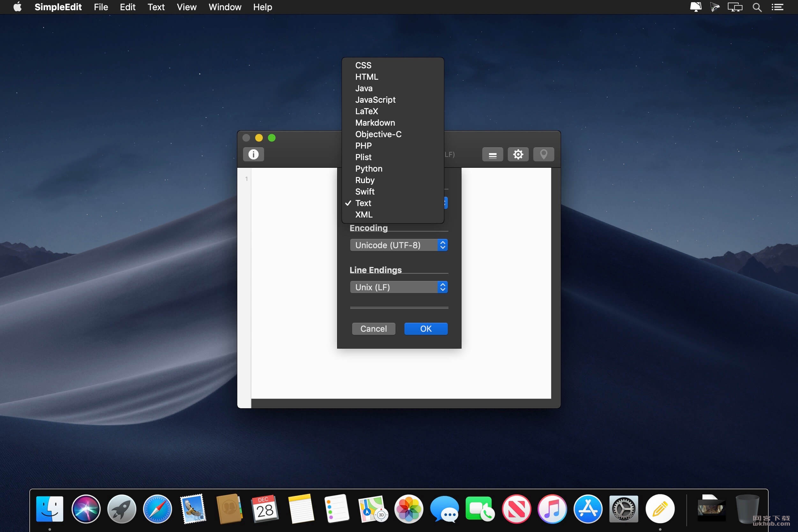This screenshot has width=798, height=532.
Task: Select Swift syntax option
Action: point(393,192)
